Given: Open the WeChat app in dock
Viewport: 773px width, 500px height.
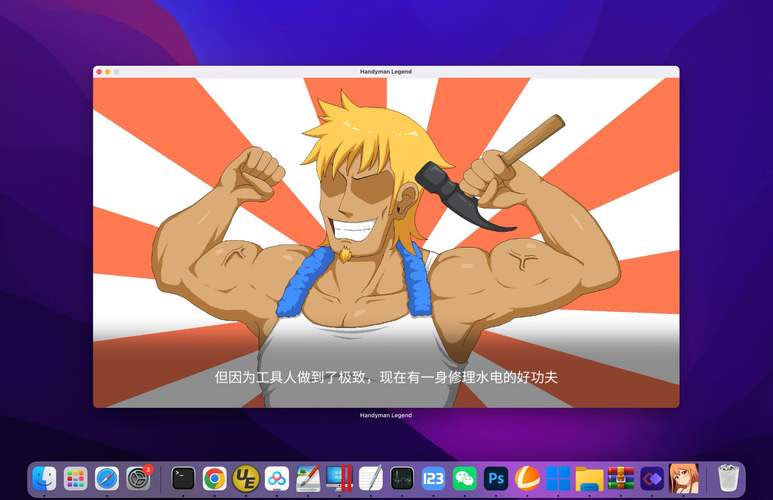Looking at the screenshot, I should pyautogui.click(x=464, y=478).
